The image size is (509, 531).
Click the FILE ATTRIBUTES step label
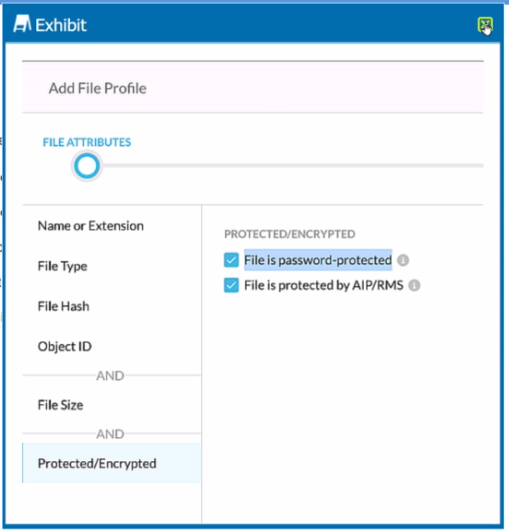(x=87, y=142)
